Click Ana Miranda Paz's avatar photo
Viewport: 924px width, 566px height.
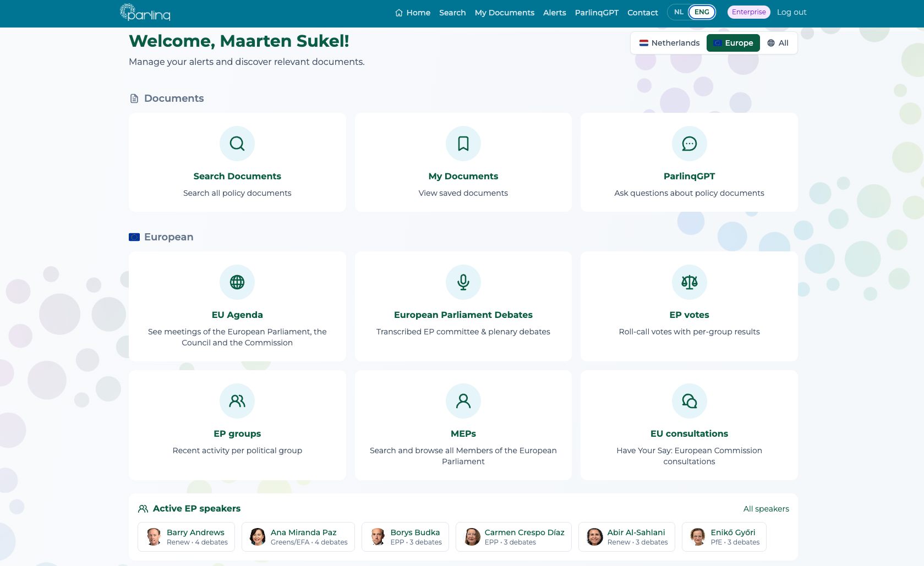coord(258,537)
